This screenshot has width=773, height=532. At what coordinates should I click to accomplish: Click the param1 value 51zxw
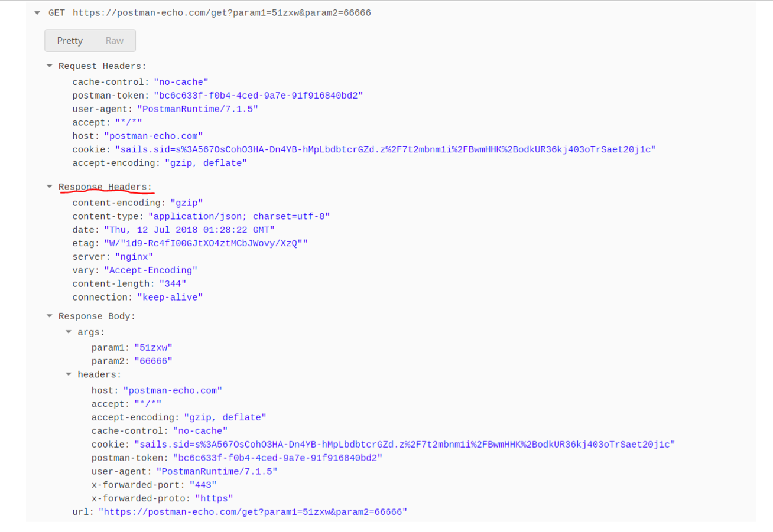[x=153, y=348]
